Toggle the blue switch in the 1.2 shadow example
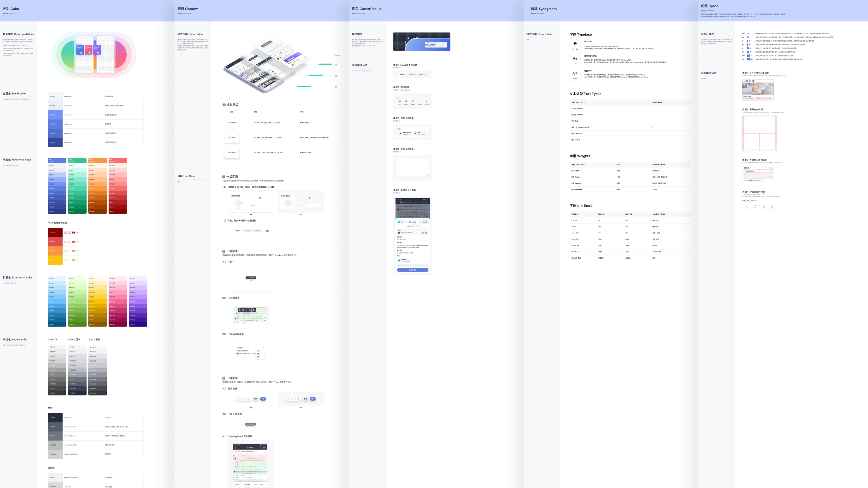 tap(267, 231)
